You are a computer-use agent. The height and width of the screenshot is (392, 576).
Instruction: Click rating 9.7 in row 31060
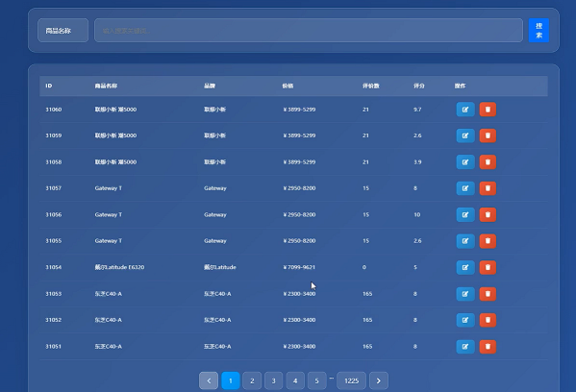417,110
